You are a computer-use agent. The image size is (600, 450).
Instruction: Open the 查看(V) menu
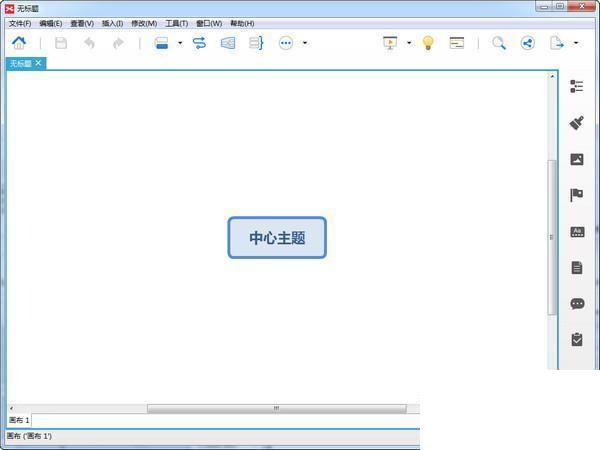(x=82, y=24)
